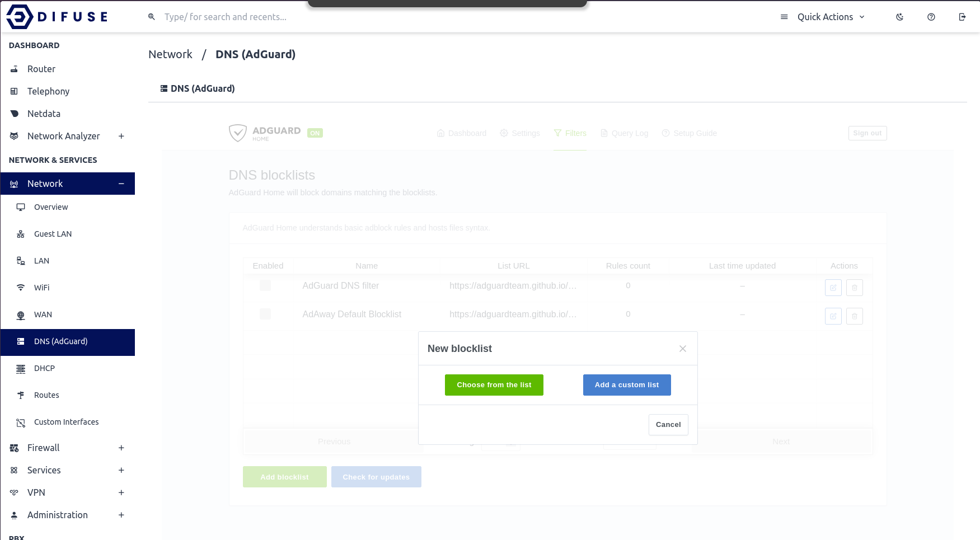Image resolution: width=980 pixels, height=540 pixels.
Task: Click the Sign out button
Action: (868, 133)
